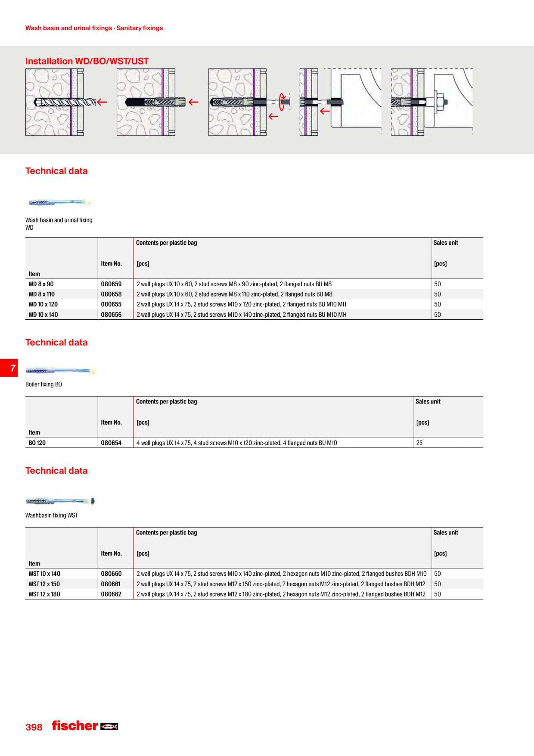Click sales unit value 50 in WD 8 x 90 row
534x756 pixels.
coord(438,284)
